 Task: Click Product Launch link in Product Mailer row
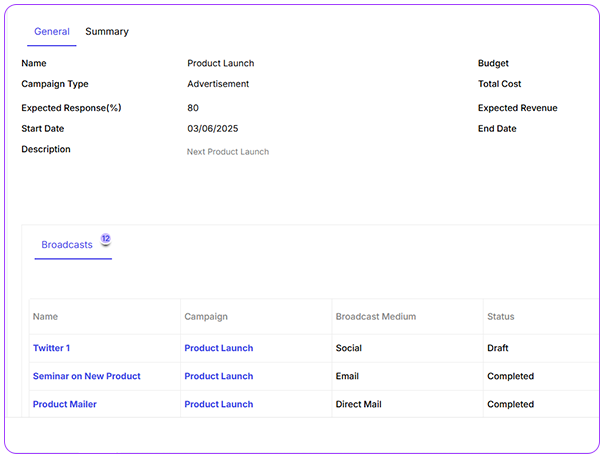point(218,404)
